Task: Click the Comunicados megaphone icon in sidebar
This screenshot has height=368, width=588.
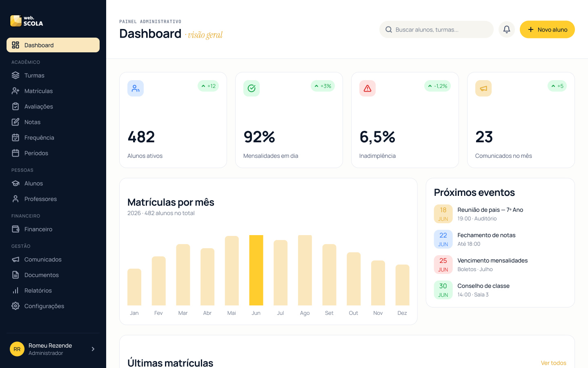Action: click(x=16, y=259)
